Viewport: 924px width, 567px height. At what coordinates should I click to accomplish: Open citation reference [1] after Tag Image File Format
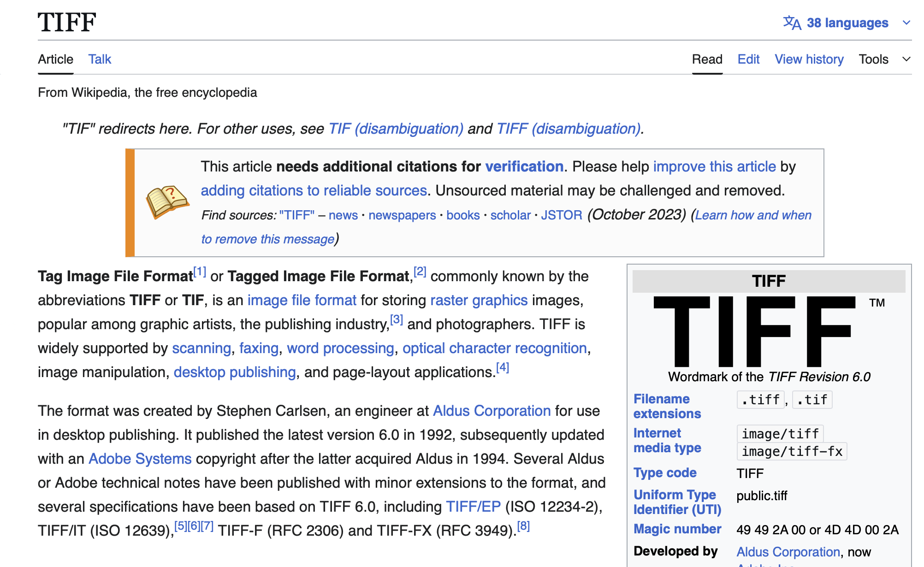200,272
